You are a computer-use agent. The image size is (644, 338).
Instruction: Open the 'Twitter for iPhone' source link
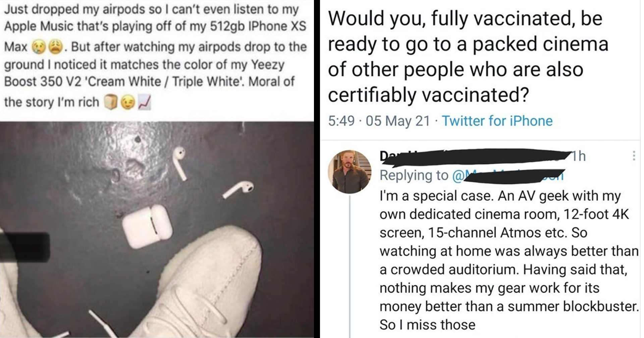(x=497, y=121)
